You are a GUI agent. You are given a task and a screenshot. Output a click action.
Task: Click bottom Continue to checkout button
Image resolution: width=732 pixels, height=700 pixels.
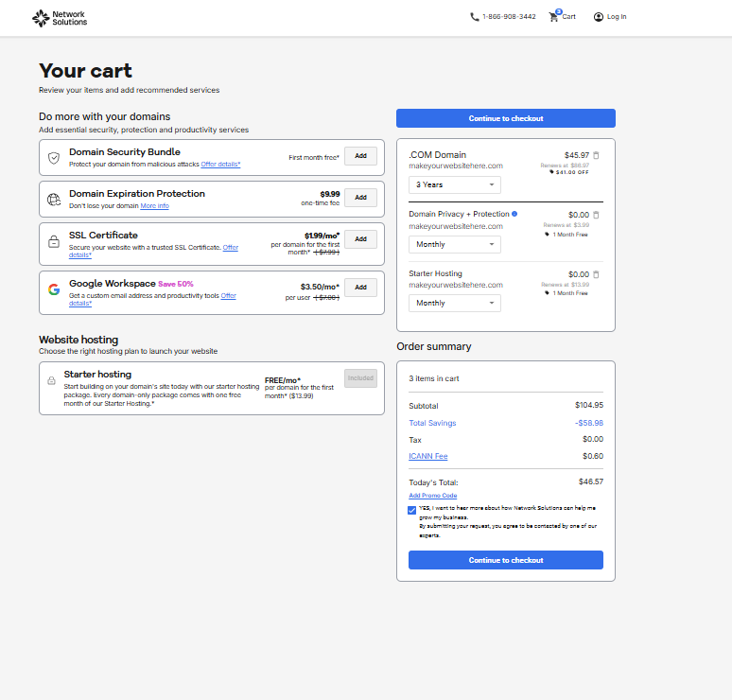point(506,560)
